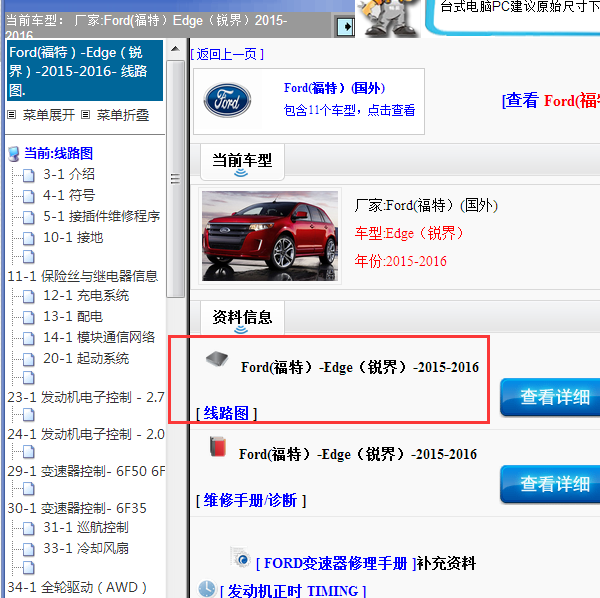Screen dimensions: 600x598
Task: Click the Ford(福特)(国外) link
Action: coord(334,88)
